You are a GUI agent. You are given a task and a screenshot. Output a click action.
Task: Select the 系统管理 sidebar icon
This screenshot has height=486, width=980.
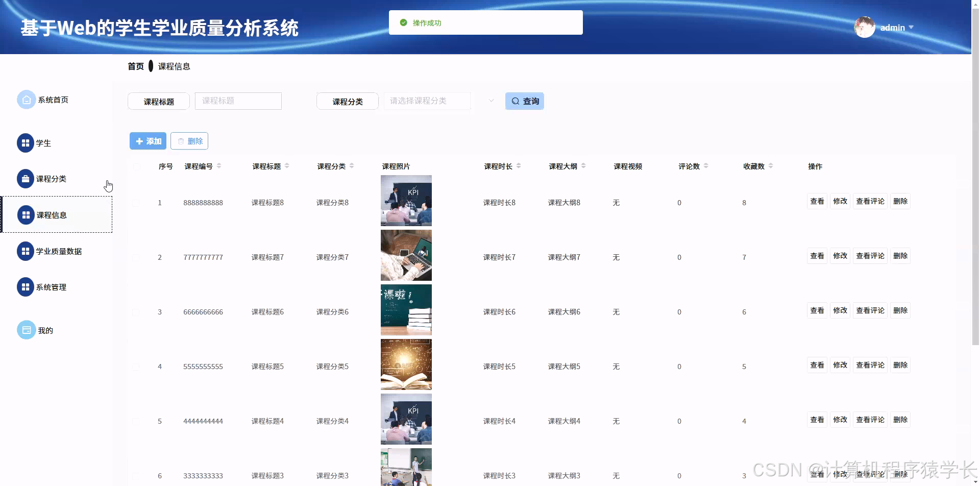click(26, 287)
